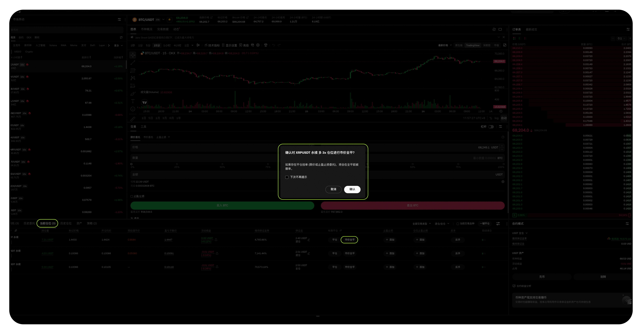Switch to the 币种概况 tab
The width and height of the screenshot is (644, 334).
(x=147, y=29)
